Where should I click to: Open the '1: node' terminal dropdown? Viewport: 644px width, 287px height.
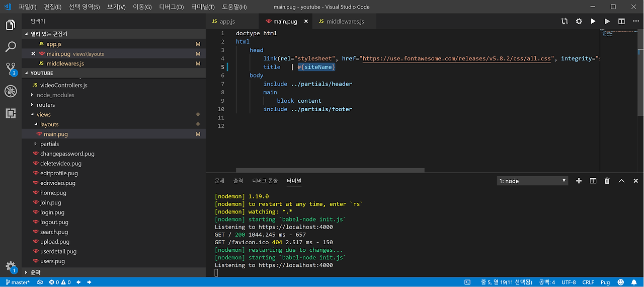[x=532, y=181]
